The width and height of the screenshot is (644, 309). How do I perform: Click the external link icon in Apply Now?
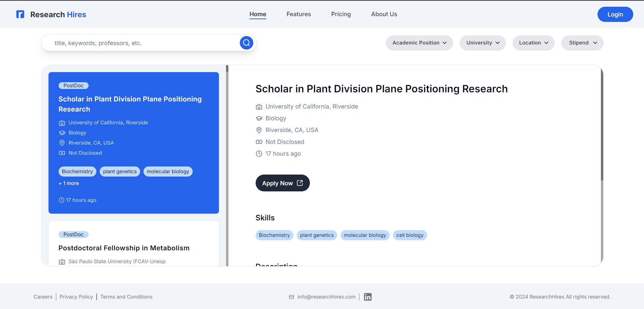click(x=300, y=183)
